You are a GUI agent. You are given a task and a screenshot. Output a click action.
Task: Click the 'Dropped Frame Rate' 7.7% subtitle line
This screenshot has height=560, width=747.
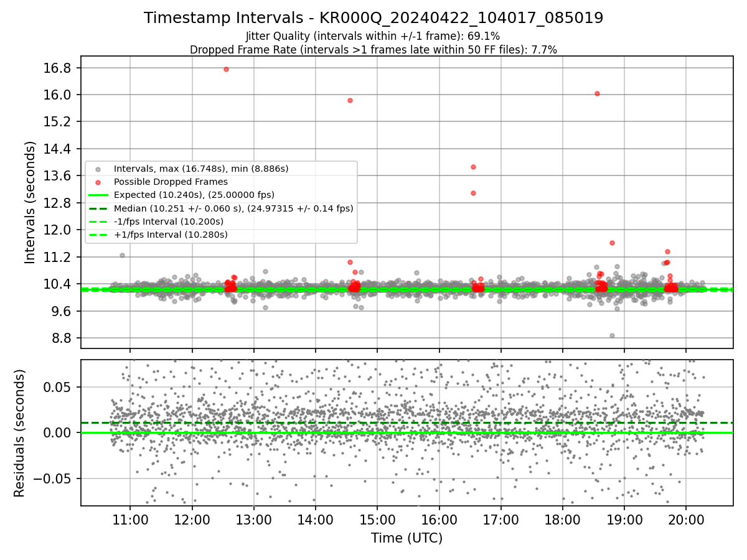click(374, 49)
